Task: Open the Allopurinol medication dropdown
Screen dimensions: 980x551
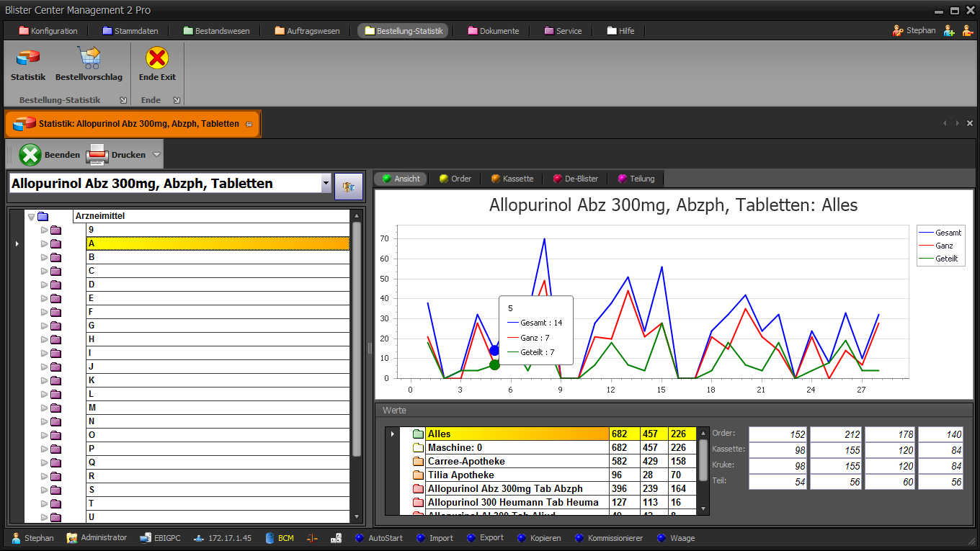Action: [326, 184]
